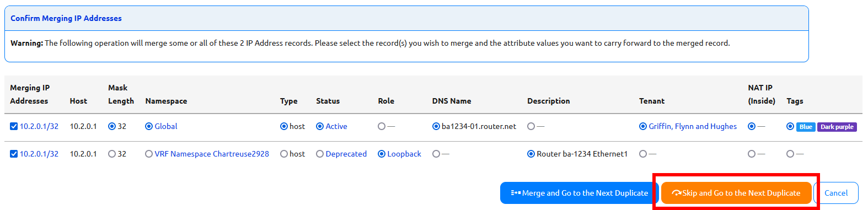Click the Dark purple tag badge
The height and width of the screenshot is (210, 868).
(x=837, y=127)
